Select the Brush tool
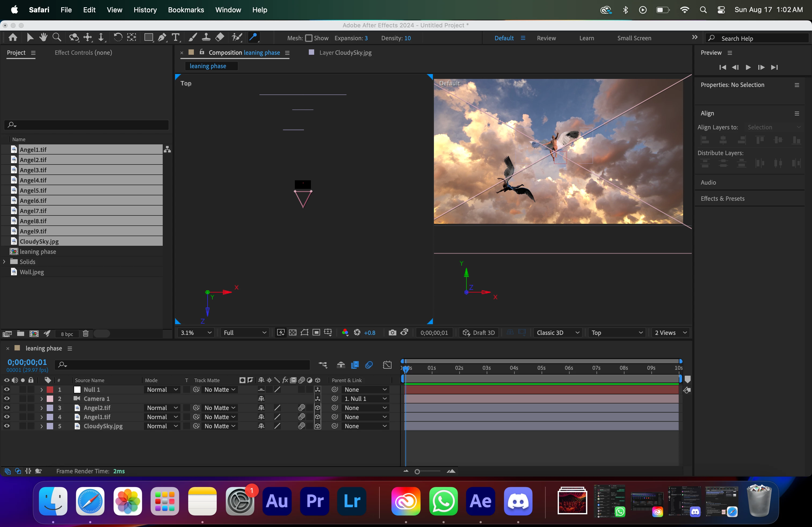 [x=193, y=37]
